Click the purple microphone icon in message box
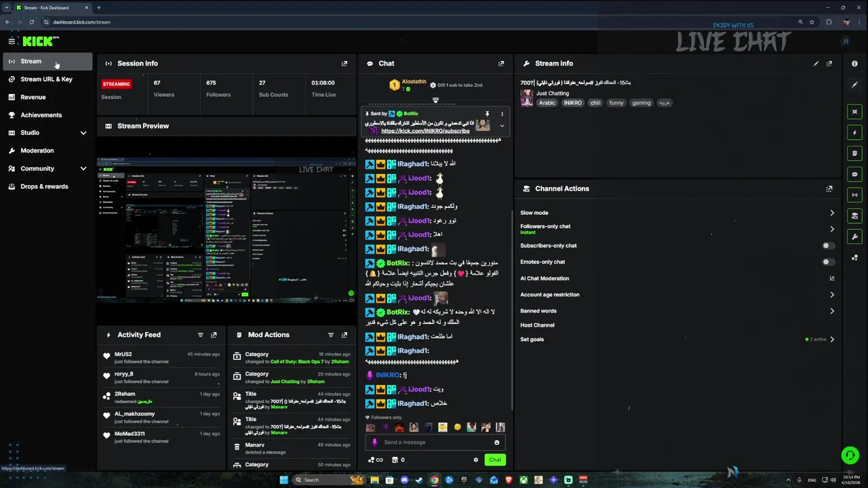 tap(374, 443)
